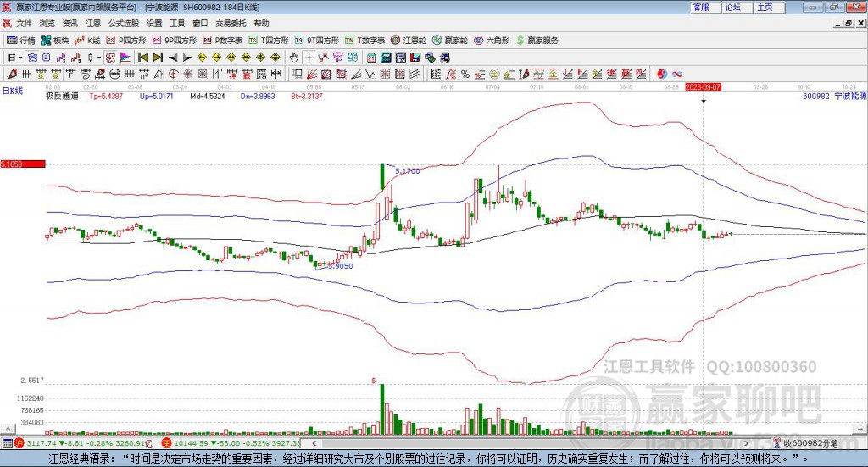Open the calendar date icon
Screen dimensions: 868x467
371,58
